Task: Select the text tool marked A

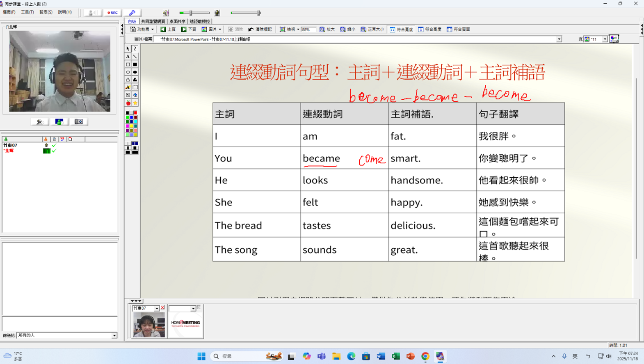Action: (128, 57)
